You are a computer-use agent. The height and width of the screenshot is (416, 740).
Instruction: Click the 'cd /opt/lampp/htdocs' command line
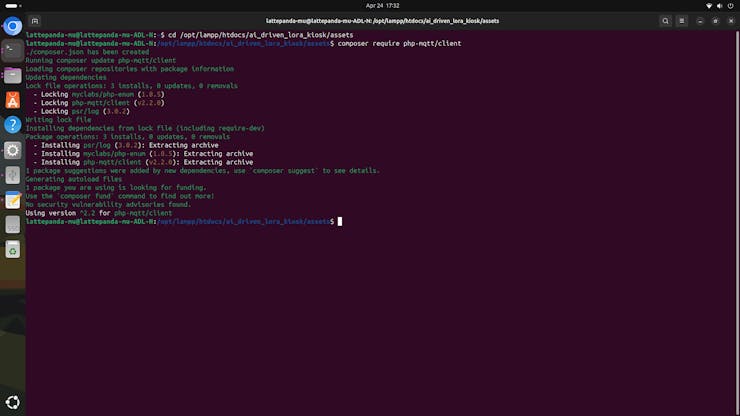coord(189,35)
